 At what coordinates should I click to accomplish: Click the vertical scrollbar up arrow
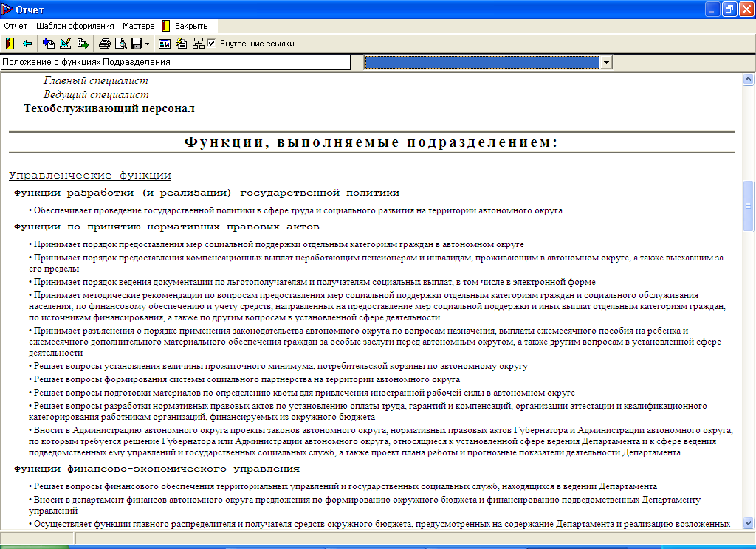click(749, 80)
